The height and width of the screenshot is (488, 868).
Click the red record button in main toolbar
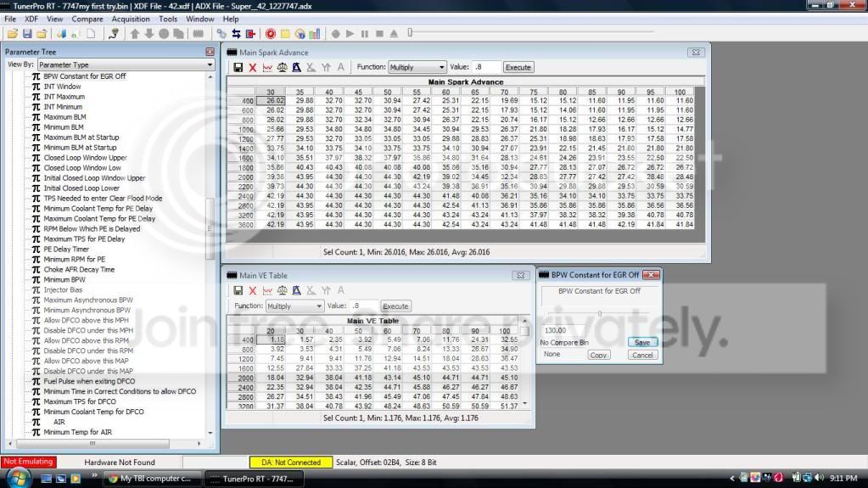(270, 34)
